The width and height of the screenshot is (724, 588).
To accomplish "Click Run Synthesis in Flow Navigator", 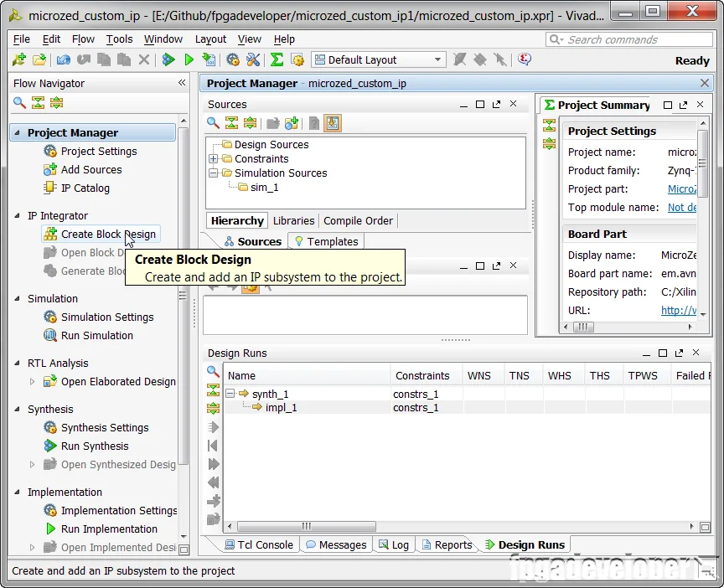I will point(85,446).
